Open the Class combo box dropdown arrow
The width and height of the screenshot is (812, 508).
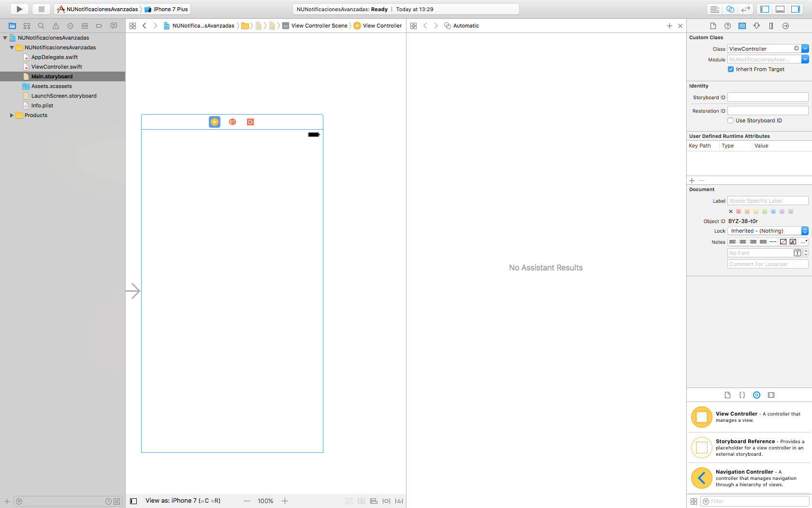(x=805, y=48)
